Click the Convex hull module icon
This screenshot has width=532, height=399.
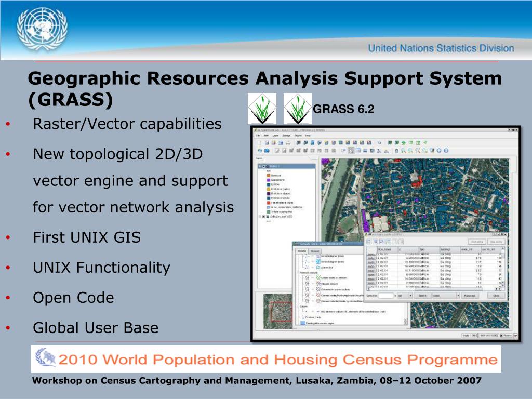pyautogui.click(x=318, y=268)
